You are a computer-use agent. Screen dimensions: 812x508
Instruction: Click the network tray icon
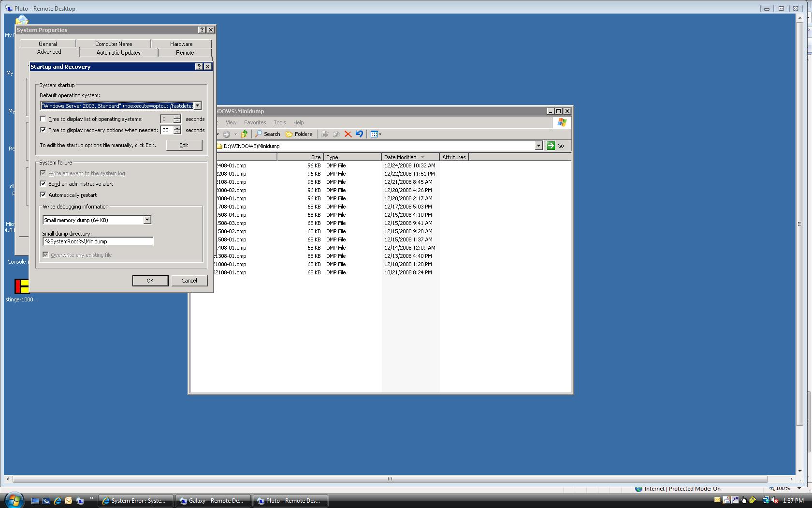click(766, 500)
